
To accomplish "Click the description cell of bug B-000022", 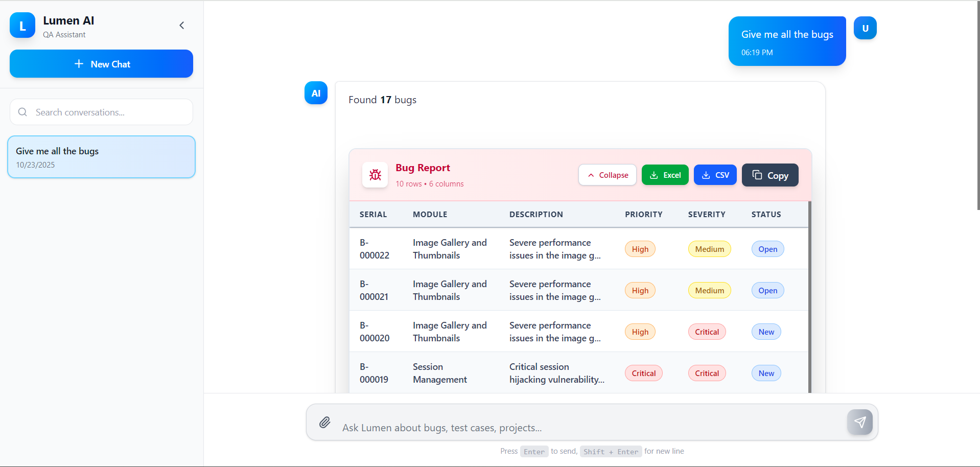I will pos(555,249).
